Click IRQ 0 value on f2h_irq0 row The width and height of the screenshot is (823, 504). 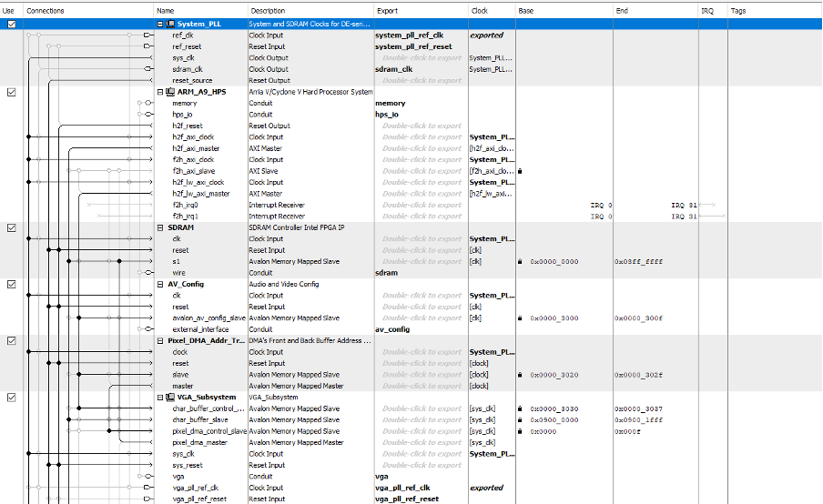pos(601,205)
